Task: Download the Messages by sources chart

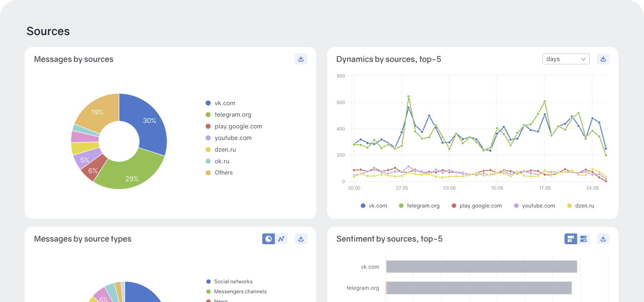Action: click(301, 59)
